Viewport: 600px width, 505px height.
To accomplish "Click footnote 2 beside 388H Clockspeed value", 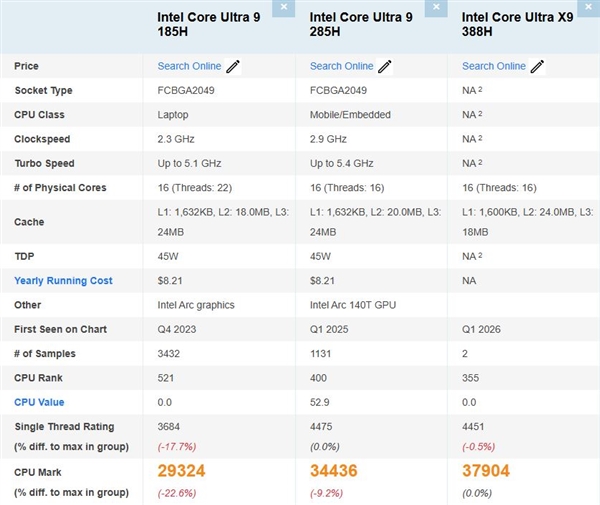I will [481, 138].
